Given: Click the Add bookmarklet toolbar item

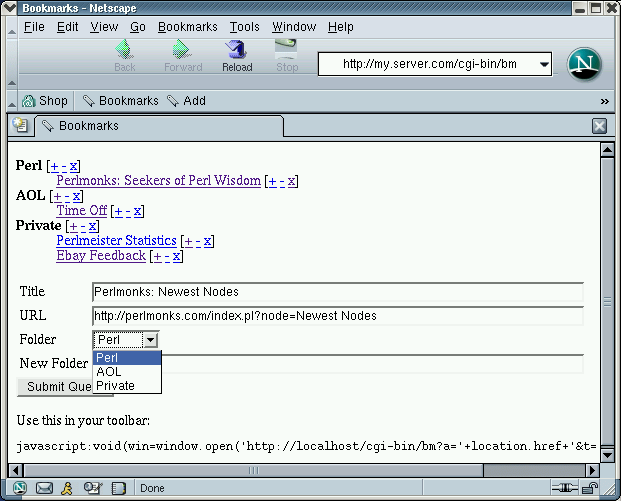Looking at the screenshot, I should click(x=187, y=101).
